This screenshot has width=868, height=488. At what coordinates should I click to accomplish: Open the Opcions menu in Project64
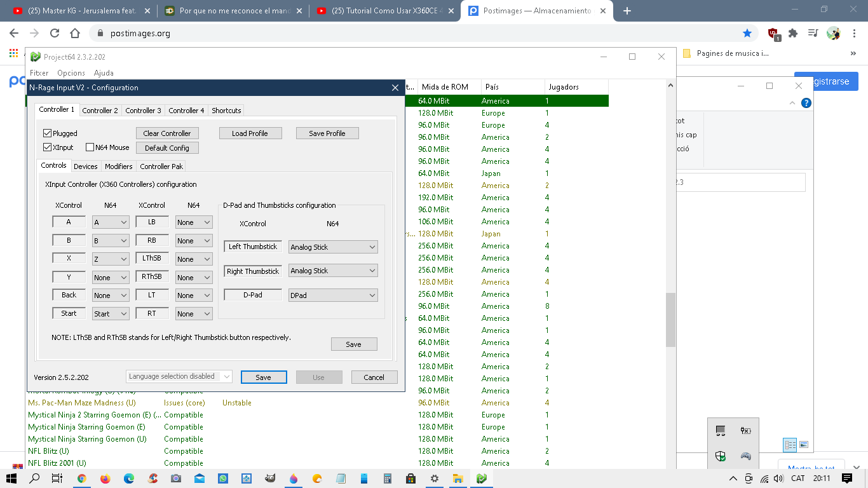click(x=71, y=73)
